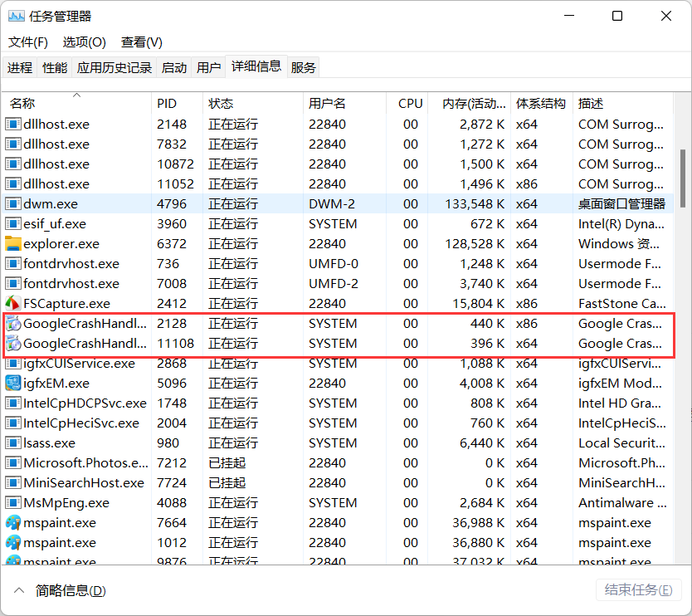Image resolution: width=692 pixels, height=616 pixels.
Task: Select the lsass.exe process name
Action: coord(50,442)
